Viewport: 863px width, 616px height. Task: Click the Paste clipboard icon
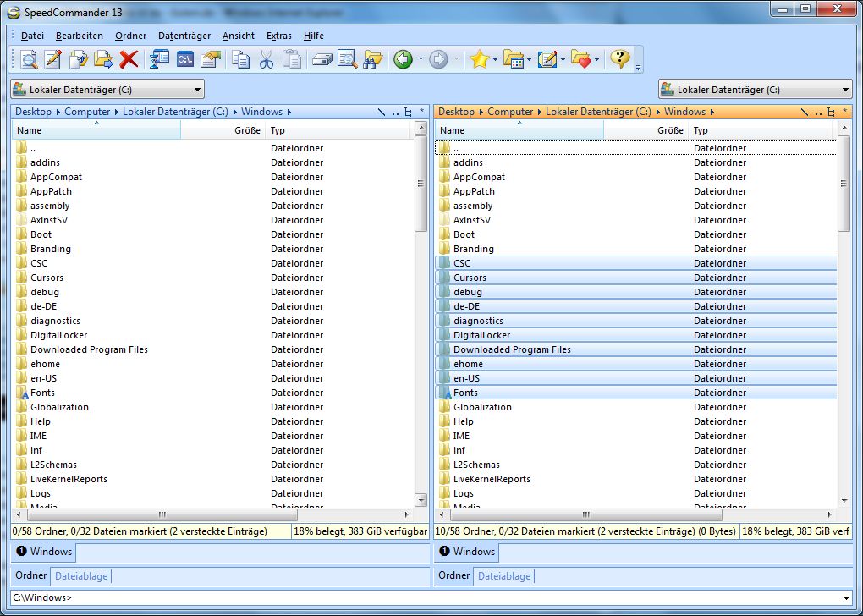click(x=293, y=59)
